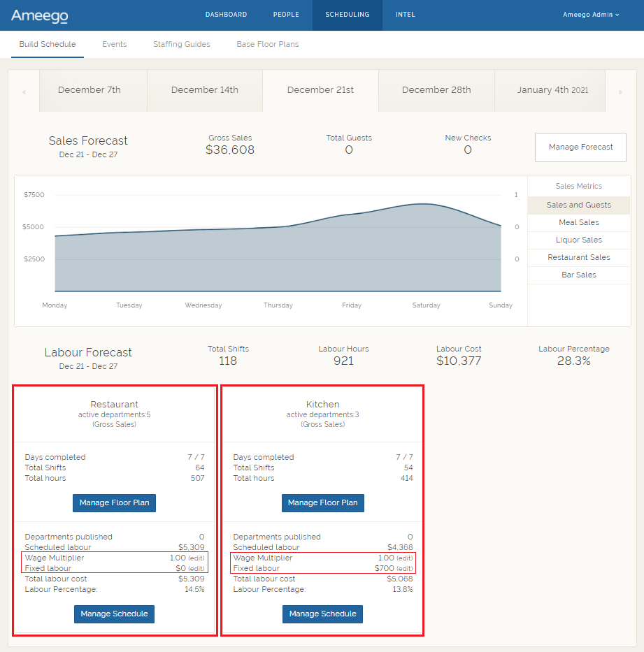This screenshot has height=652, width=644.
Task: Open the Ameego Admin dropdown
Action: (x=591, y=14)
